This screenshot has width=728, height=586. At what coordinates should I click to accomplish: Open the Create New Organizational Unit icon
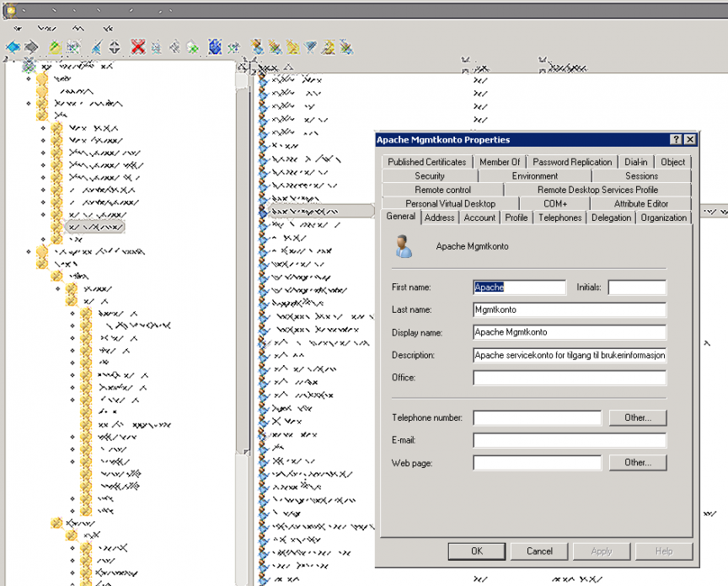coord(292,47)
